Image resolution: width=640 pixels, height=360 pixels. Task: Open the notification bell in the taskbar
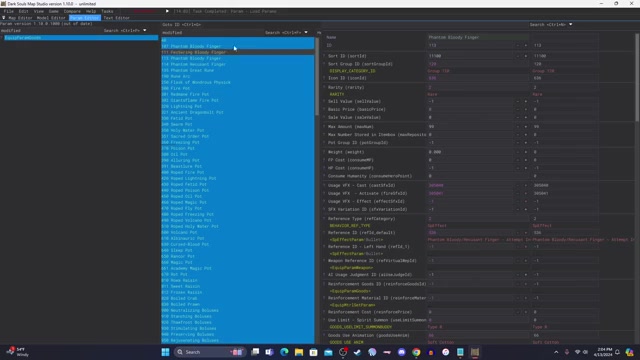point(617,352)
